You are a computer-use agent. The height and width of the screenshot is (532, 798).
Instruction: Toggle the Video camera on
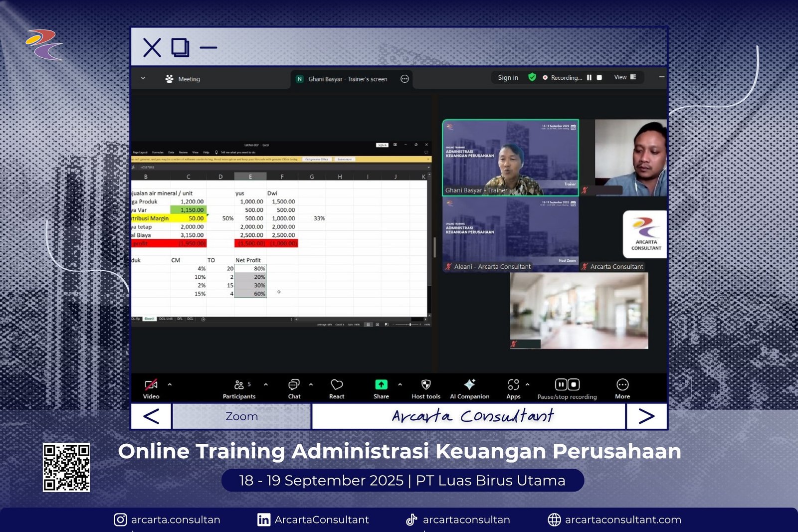click(151, 385)
